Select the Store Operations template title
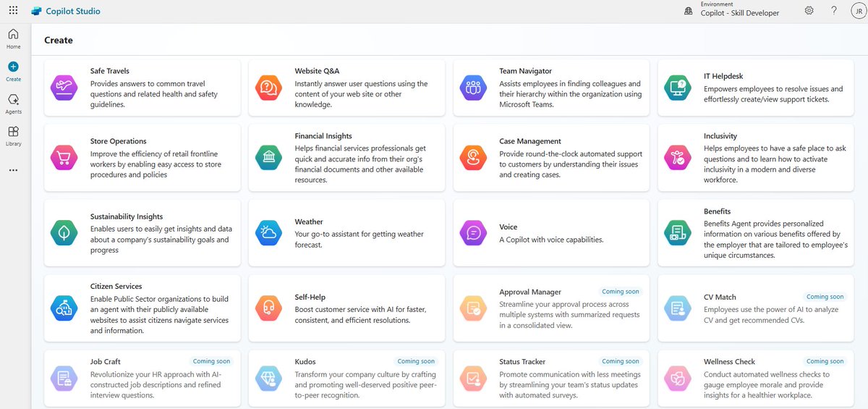This screenshot has height=409, width=868. (119, 141)
